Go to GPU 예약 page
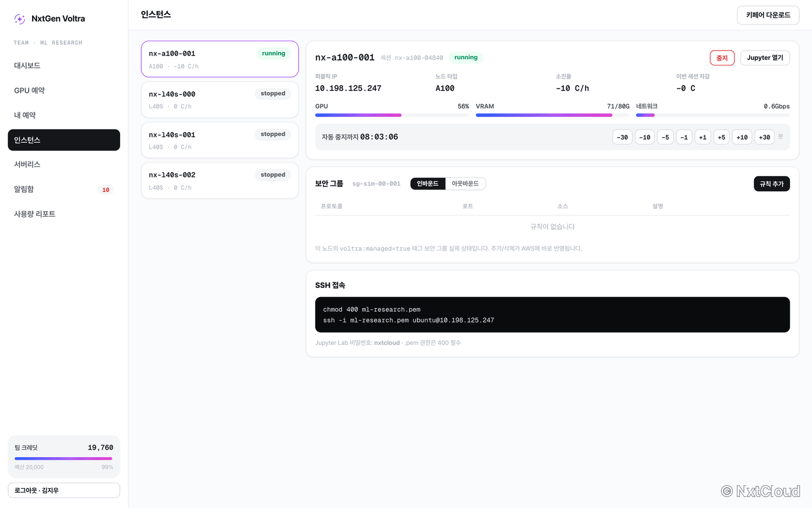Viewport: 812px width, 508px height. pyautogui.click(x=64, y=90)
